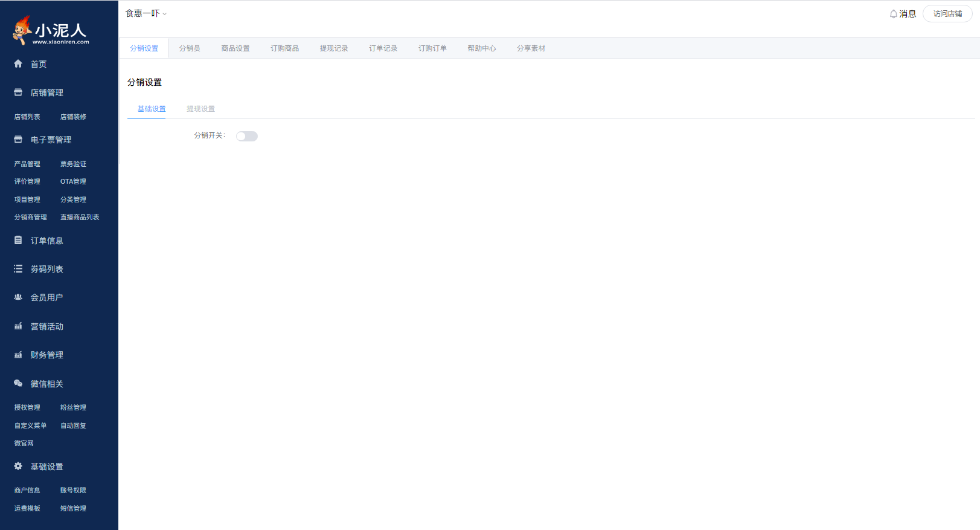Click the chart icon beside 营销活动
Image resolution: width=980 pixels, height=530 pixels.
pos(18,326)
